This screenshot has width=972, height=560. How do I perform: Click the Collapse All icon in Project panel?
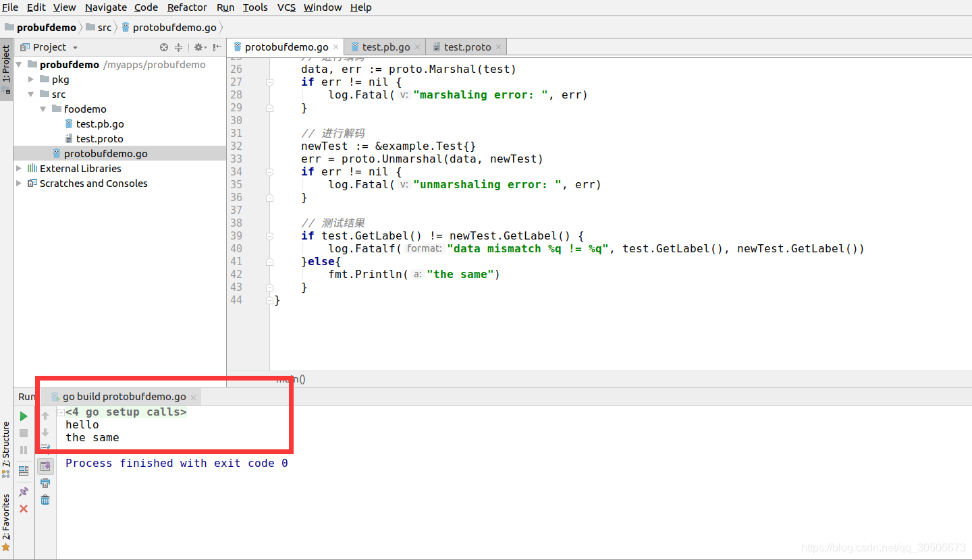178,47
